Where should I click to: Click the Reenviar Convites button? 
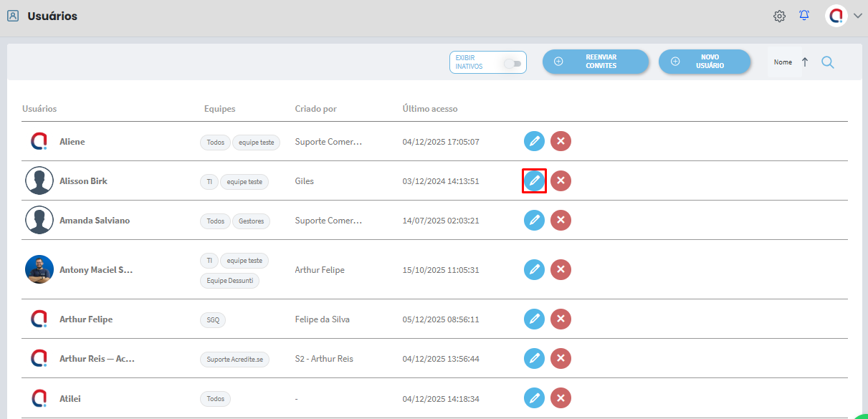pyautogui.click(x=595, y=62)
